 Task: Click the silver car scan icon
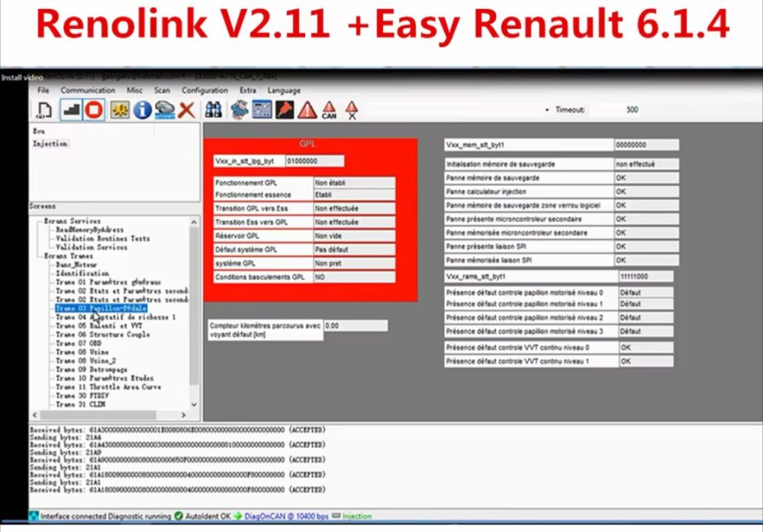pyautogui.click(x=165, y=110)
